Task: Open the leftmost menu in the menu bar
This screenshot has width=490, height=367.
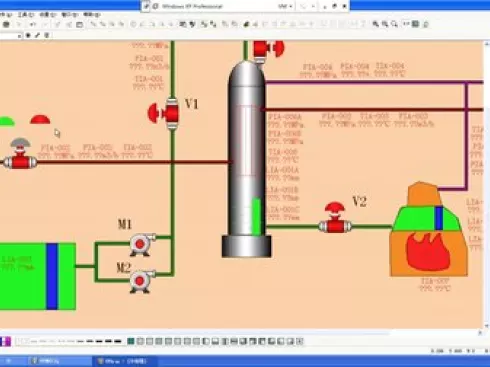Action: 6,15
